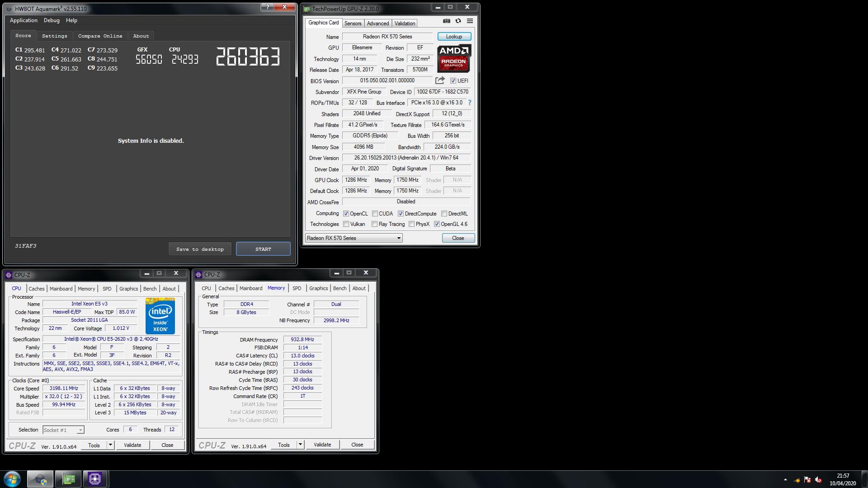868x488 pixels.
Task: Click the Lookup button in GPU-Z
Action: coord(454,37)
